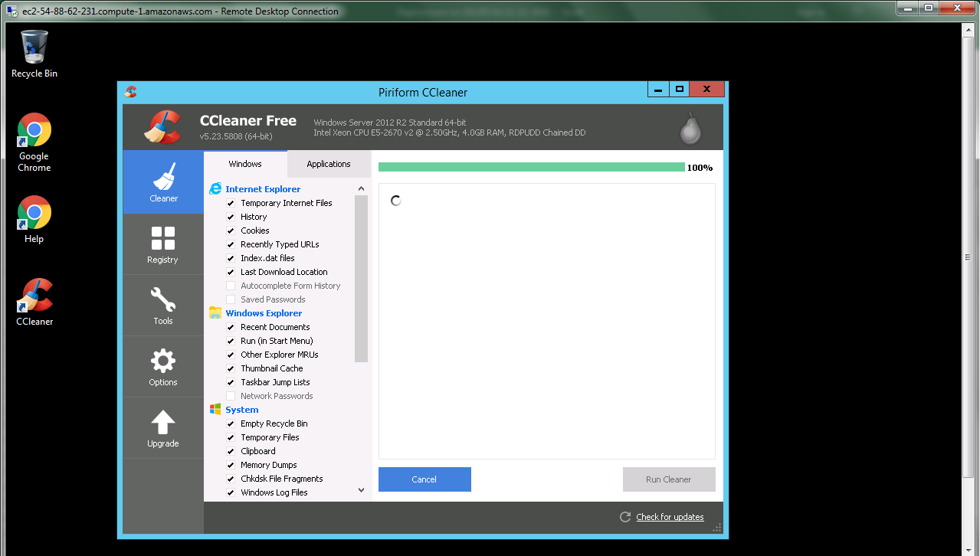Switch to the Applications tab
The width and height of the screenshot is (980, 556).
[328, 164]
